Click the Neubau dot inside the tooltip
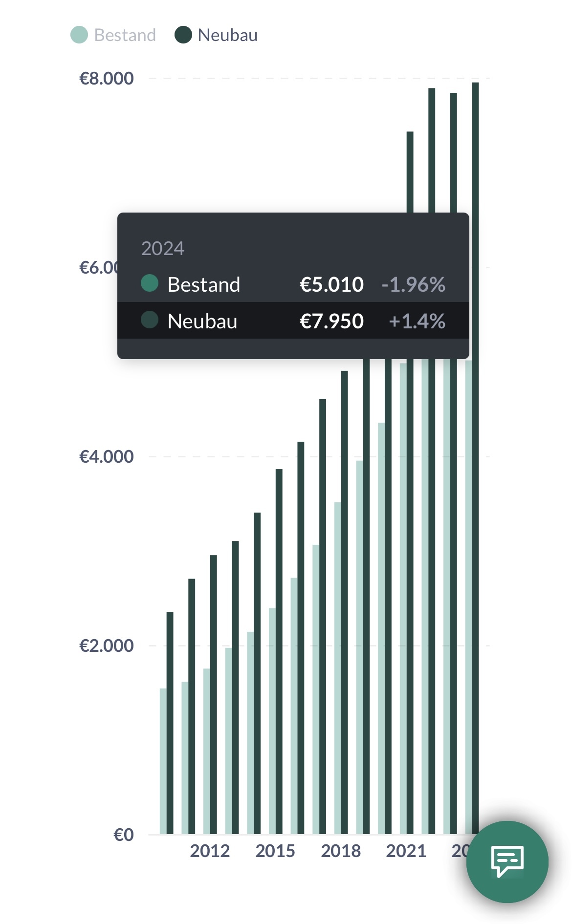 coord(150,320)
